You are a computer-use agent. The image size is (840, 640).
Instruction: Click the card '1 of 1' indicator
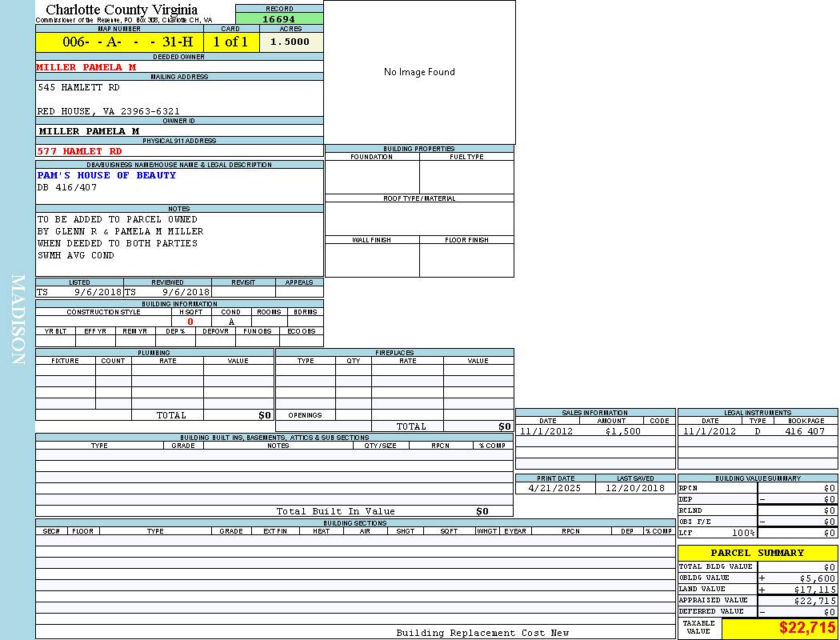(x=230, y=42)
